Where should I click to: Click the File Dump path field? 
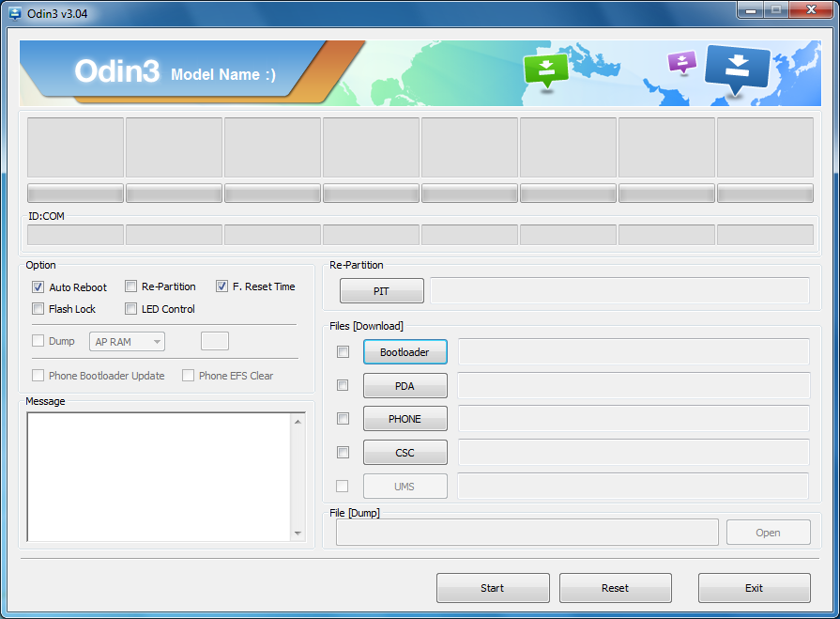(x=527, y=533)
